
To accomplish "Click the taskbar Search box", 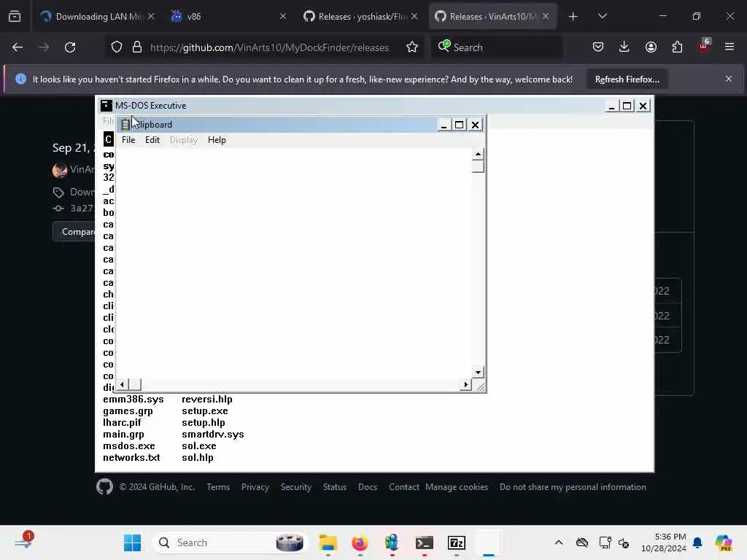I will [230, 542].
